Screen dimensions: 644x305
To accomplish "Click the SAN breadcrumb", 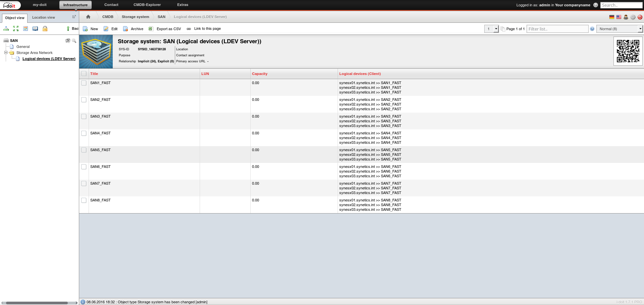I will pyautogui.click(x=161, y=17).
